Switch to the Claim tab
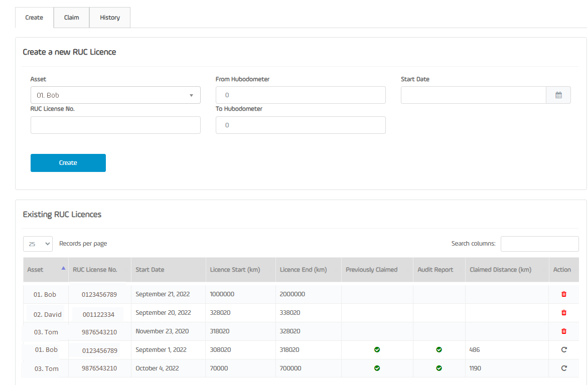 [x=71, y=18]
